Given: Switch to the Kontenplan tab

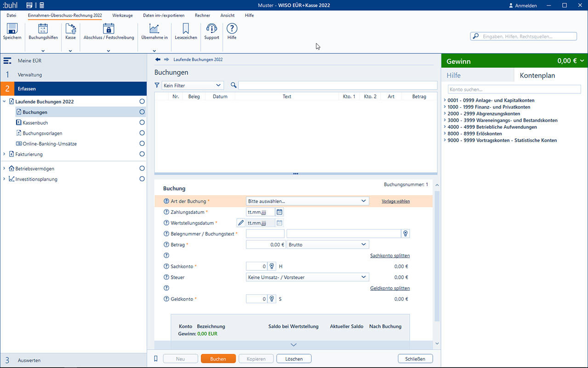Looking at the screenshot, I should tap(551, 75).
